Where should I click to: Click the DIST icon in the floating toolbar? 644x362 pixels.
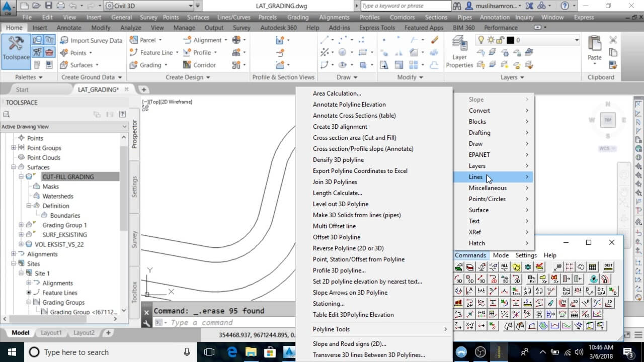point(608,267)
